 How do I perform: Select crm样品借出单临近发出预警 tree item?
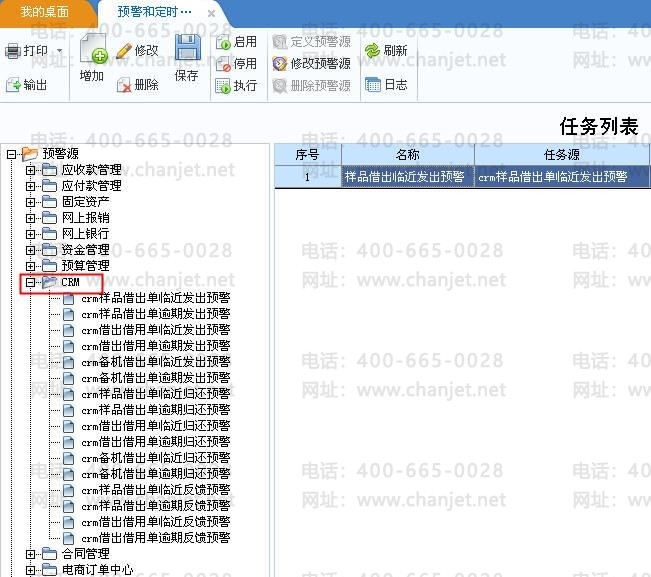coord(156,298)
